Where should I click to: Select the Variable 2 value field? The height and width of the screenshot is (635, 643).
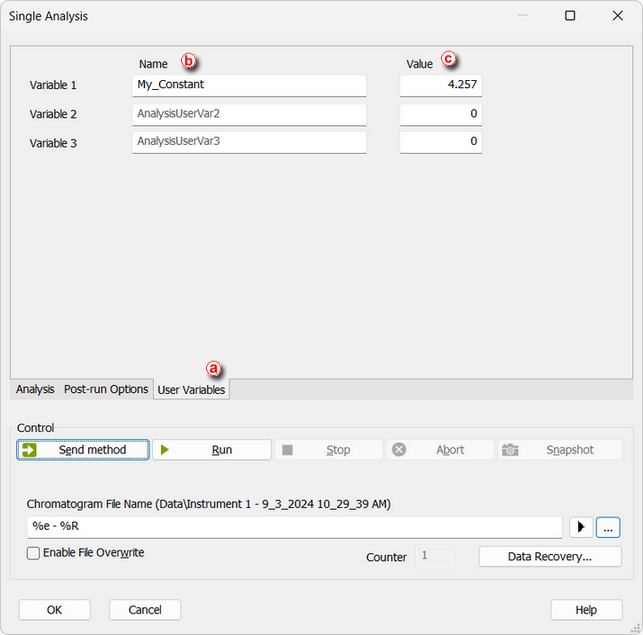tap(440, 114)
